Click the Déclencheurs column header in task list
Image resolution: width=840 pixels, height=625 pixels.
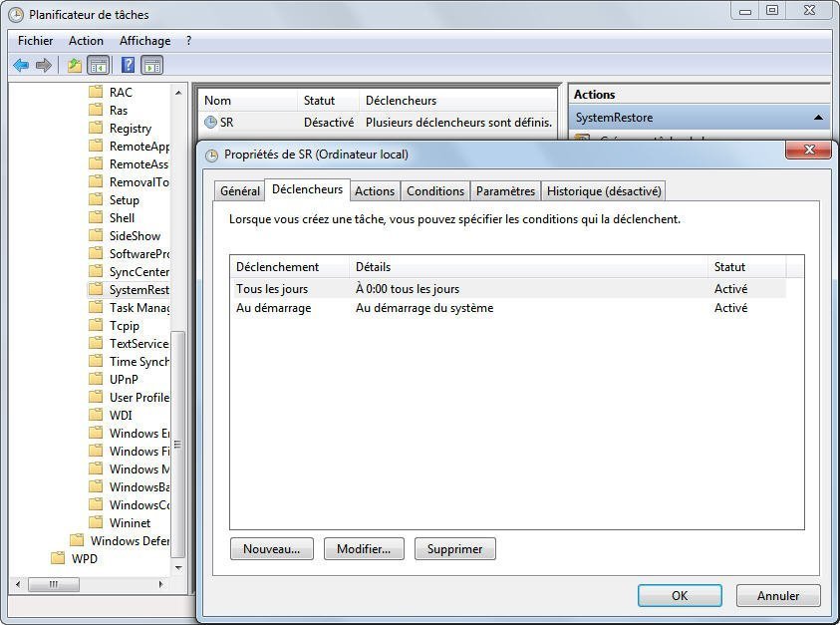pos(458,101)
